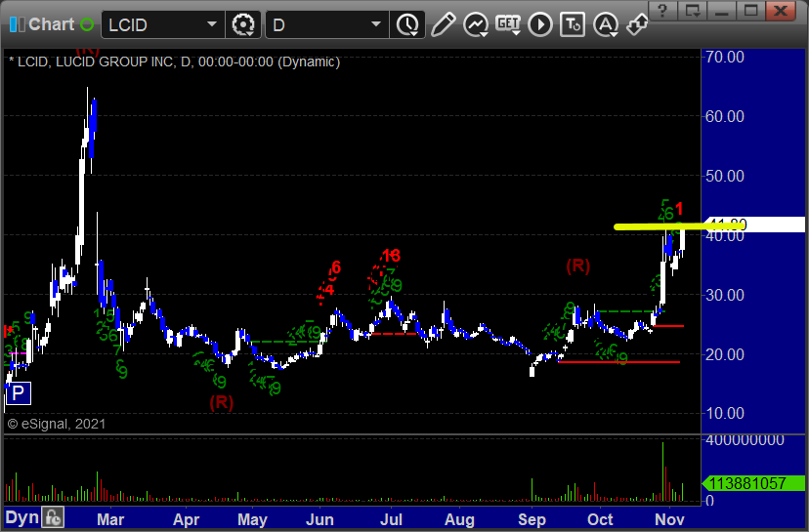Image resolution: width=809 pixels, height=532 pixels.
Task: Click the Aug label on time axis
Action: coord(459,519)
